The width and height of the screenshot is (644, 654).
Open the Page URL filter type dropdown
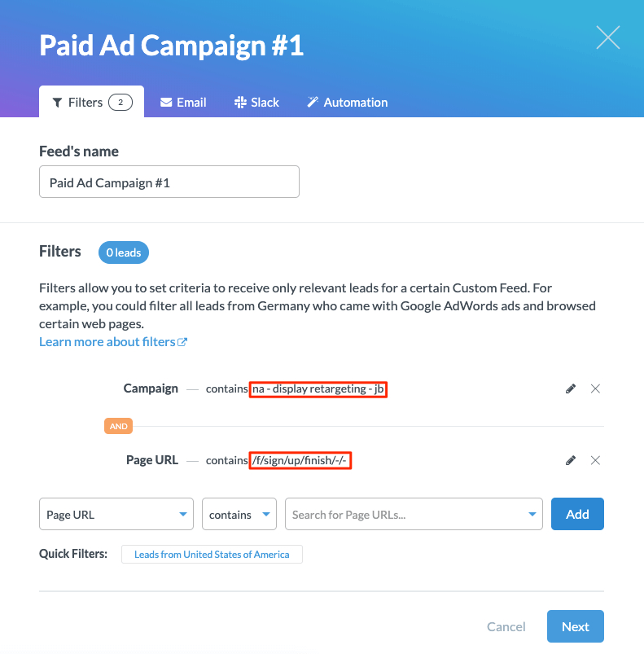click(116, 514)
